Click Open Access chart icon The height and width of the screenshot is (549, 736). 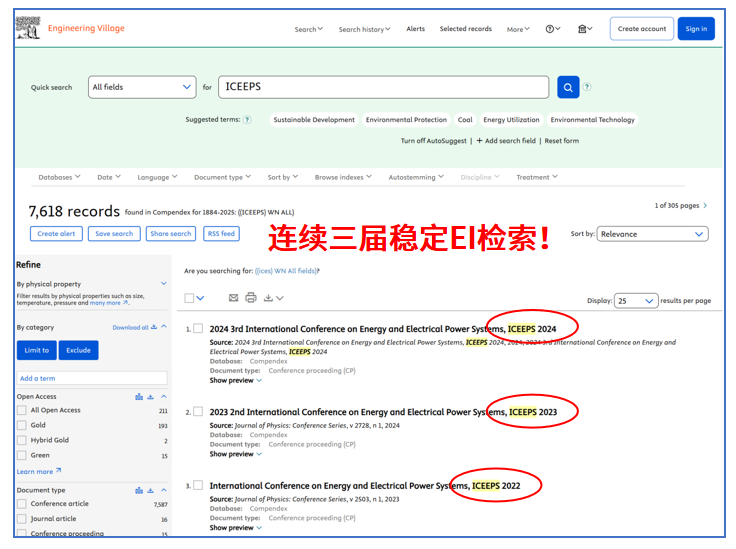[x=139, y=397]
